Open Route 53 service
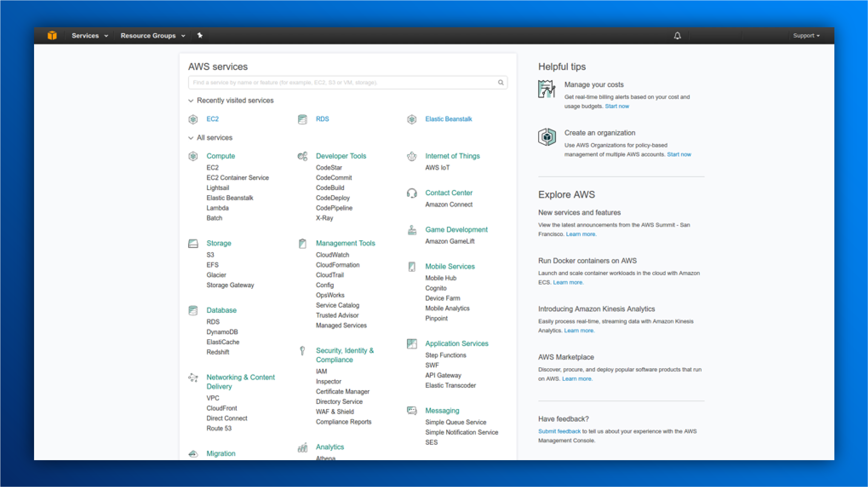The height and width of the screenshot is (487, 868). click(219, 429)
